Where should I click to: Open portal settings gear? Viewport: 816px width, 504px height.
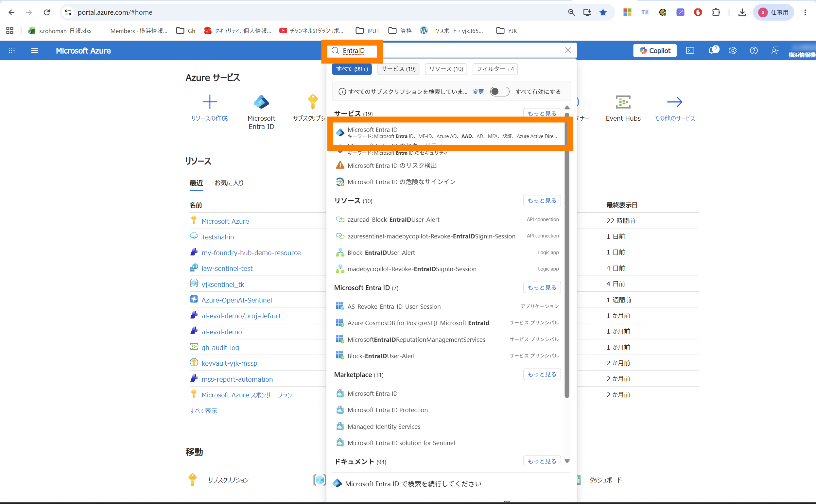click(x=733, y=51)
